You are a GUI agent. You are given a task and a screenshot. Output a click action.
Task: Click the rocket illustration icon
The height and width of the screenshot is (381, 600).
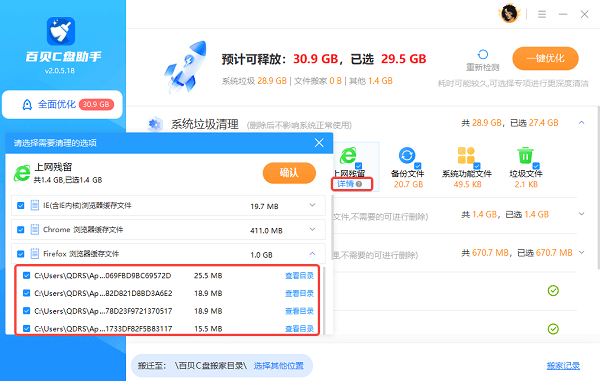pyautogui.click(x=185, y=67)
